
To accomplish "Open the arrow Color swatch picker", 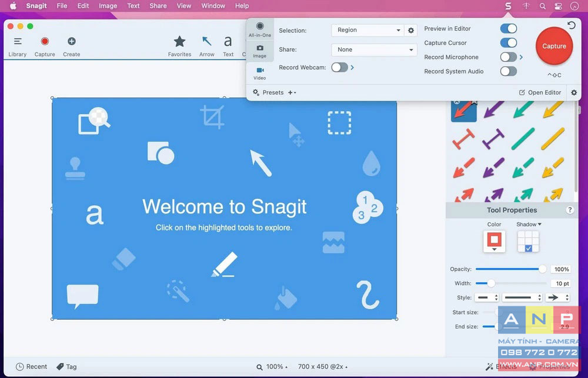I will pyautogui.click(x=495, y=241).
